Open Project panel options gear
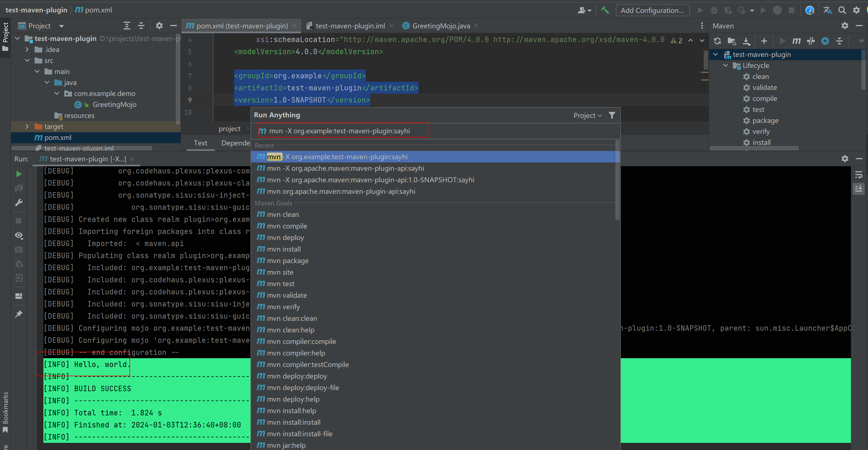Screen dimensions: 868x450 pos(159,26)
